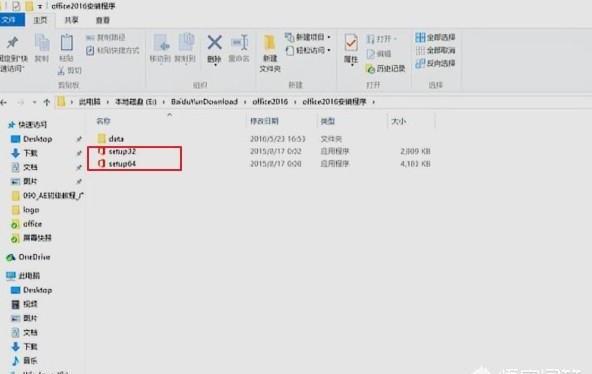Click the Properties checkmark icon
Image resolution: width=592 pixels, height=374 pixels.
pos(351,43)
